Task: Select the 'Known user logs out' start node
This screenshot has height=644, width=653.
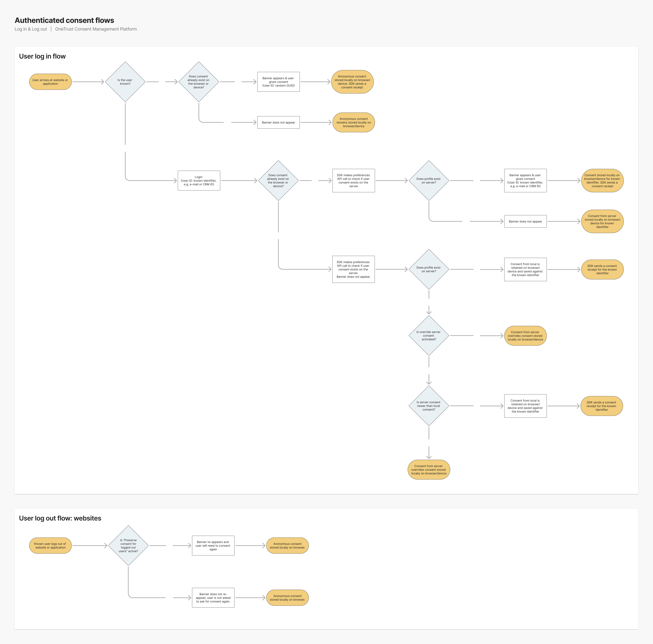Action: pos(50,546)
